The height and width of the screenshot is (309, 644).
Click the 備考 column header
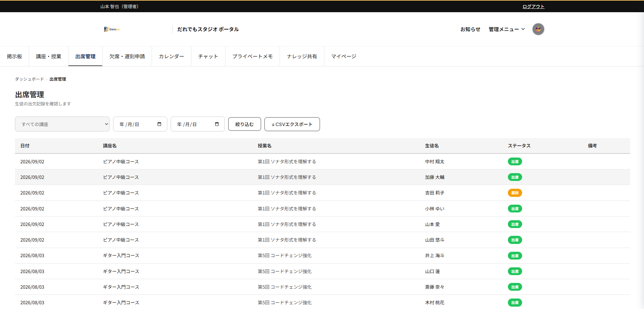(x=592, y=146)
